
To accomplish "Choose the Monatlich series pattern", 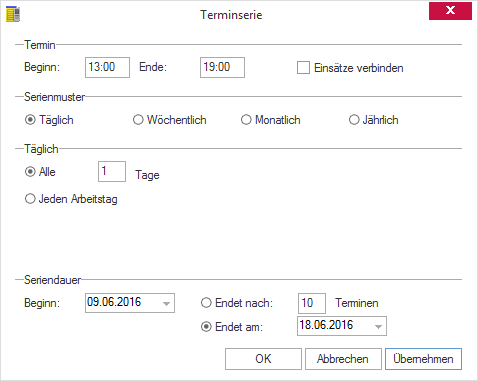I will pyautogui.click(x=246, y=120).
